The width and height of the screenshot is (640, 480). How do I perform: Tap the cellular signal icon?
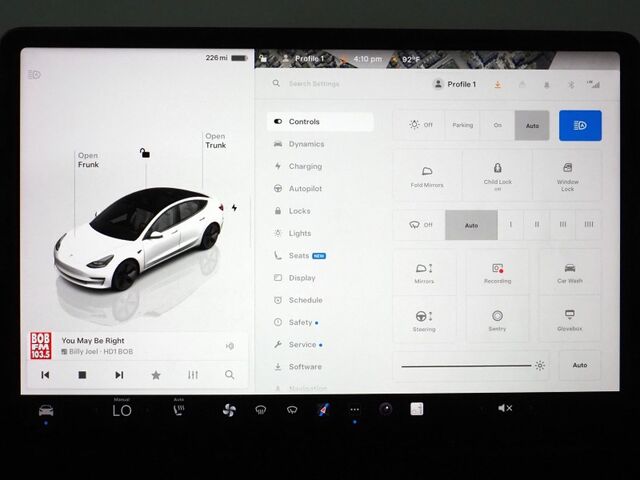pos(593,84)
